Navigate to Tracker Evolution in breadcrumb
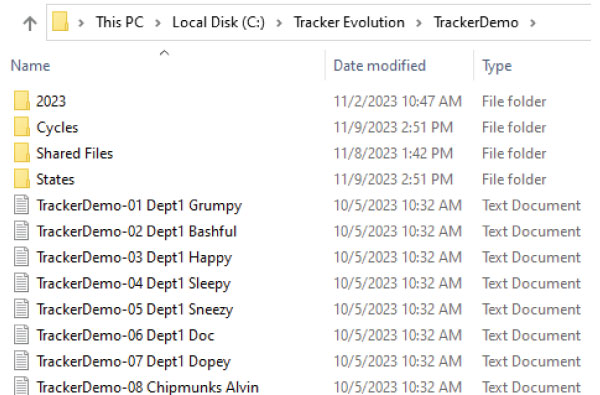The width and height of the screenshot is (600, 395). pyautogui.click(x=349, y=22)
